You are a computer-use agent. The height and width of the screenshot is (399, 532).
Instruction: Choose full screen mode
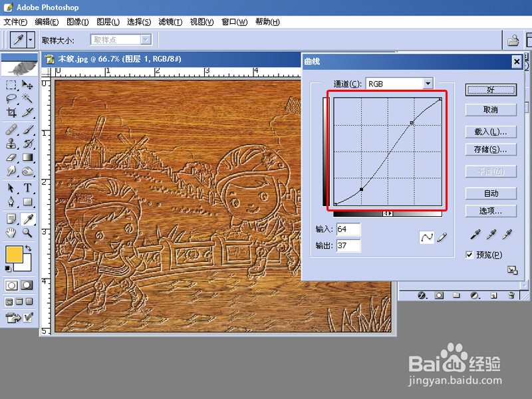29,302
